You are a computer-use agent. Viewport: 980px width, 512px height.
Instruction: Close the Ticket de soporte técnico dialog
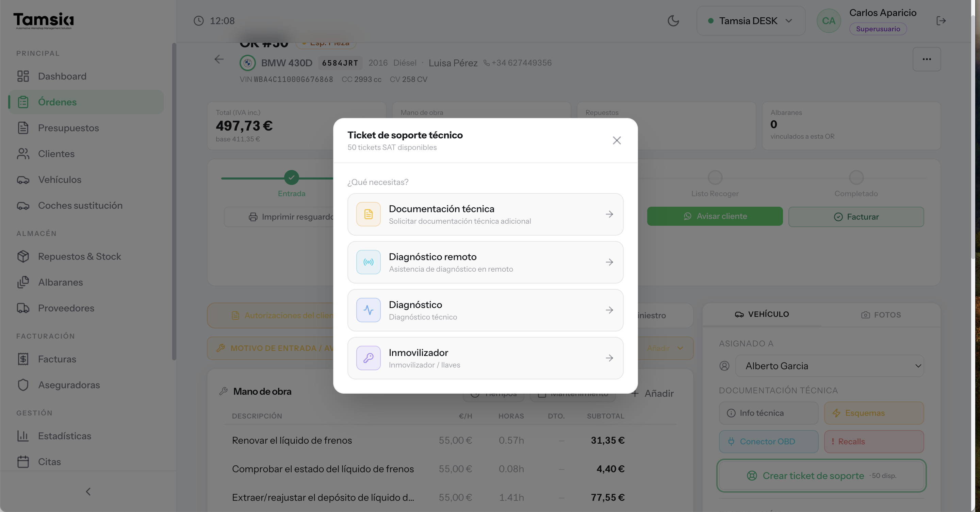pyautogui.click(x=617, y=140)
